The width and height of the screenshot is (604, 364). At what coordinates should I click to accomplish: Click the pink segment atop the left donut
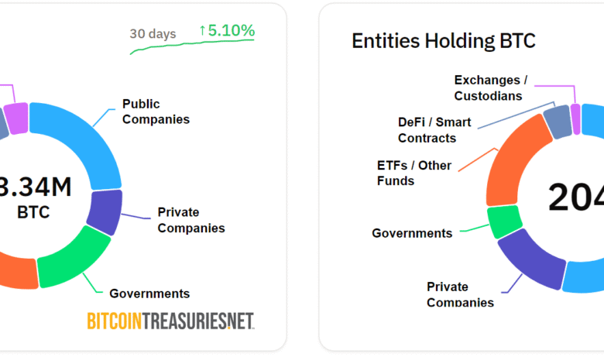(19, 118)
